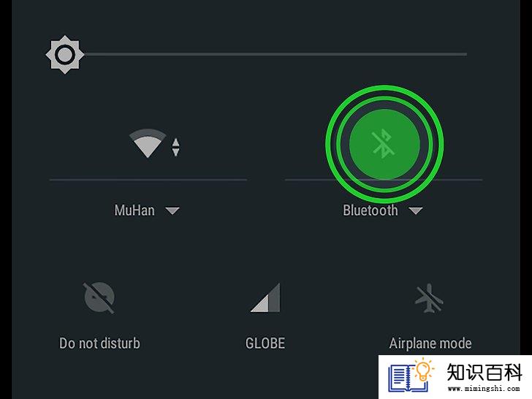This screenshot has width=532, height=399.
Task: Click the Do not disturb label
Action: 99,343
